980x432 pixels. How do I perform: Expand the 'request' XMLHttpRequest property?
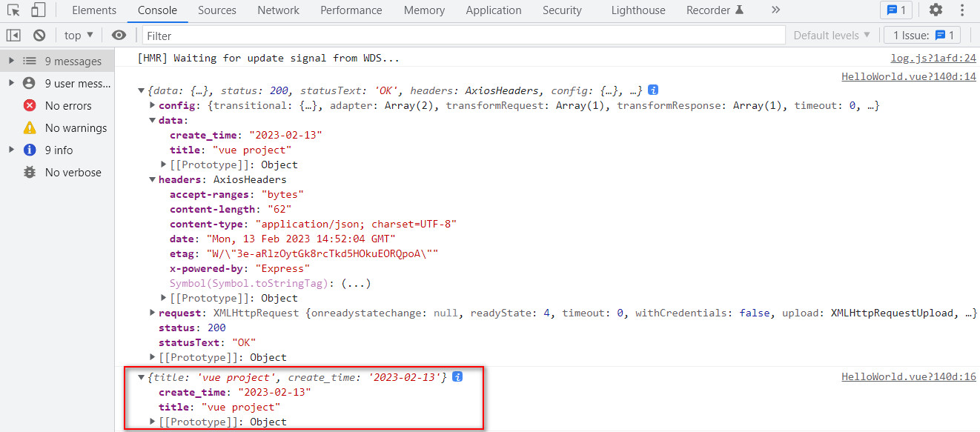click(153, 313)
